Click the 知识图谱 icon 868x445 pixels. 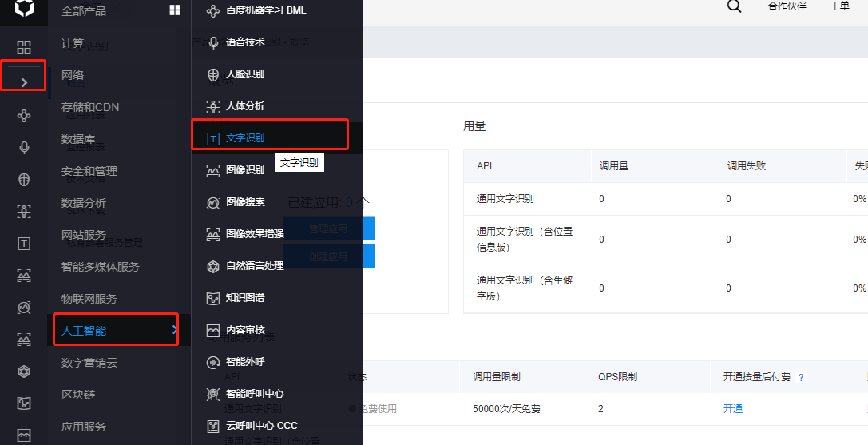[x=213, y=299]
